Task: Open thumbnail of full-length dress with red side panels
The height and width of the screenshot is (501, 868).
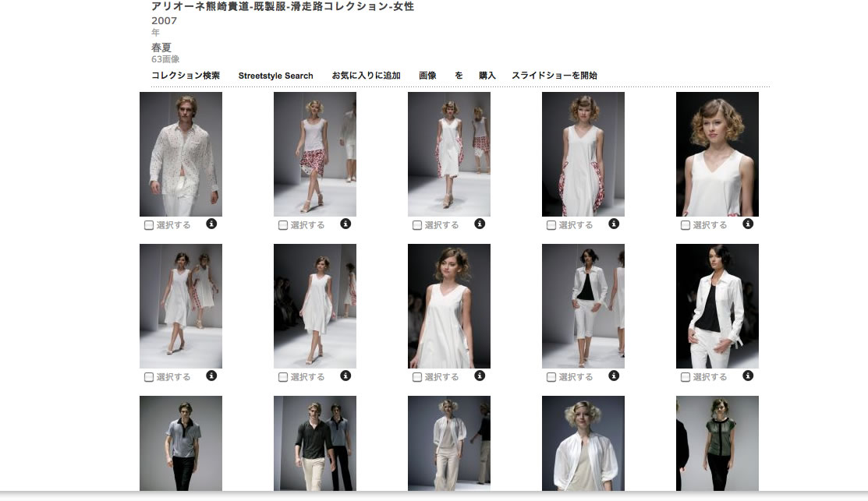Action: coord(449,154)
